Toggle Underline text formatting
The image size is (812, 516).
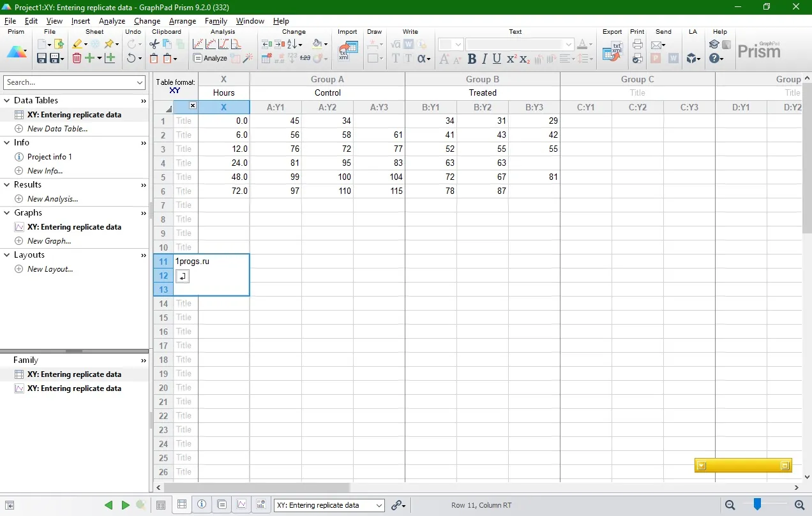(x=497, y=59)
